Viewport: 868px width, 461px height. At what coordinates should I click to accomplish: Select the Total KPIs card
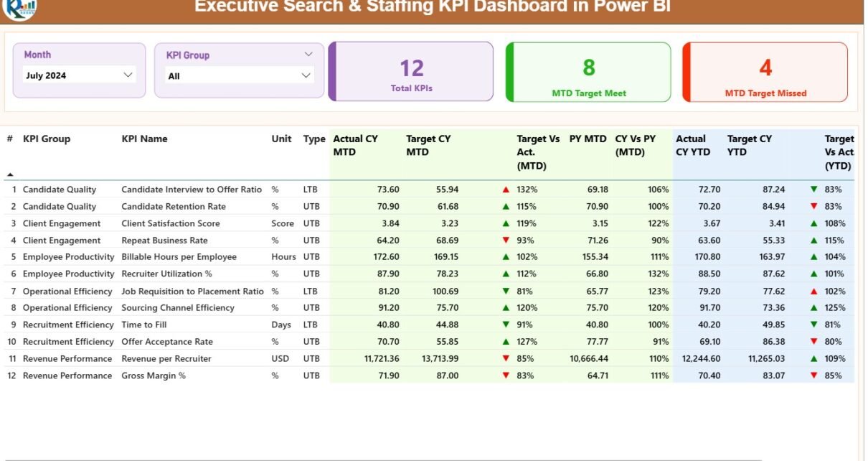412,72
